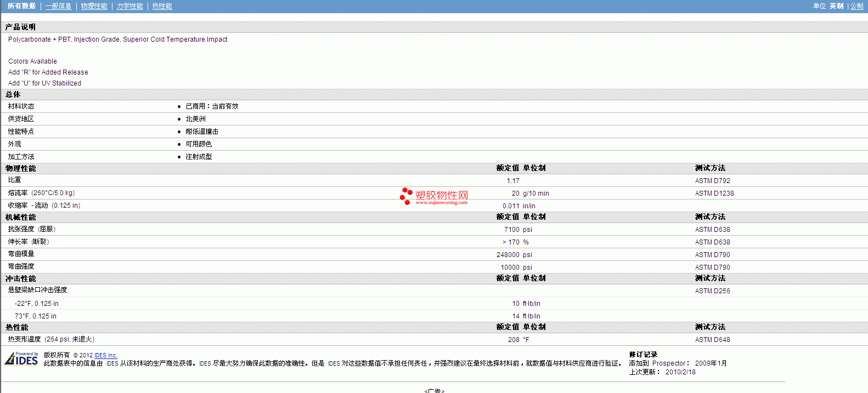
Task: Click the Polycarbonate + PBT description line
Action: click(x=117, y=39)
